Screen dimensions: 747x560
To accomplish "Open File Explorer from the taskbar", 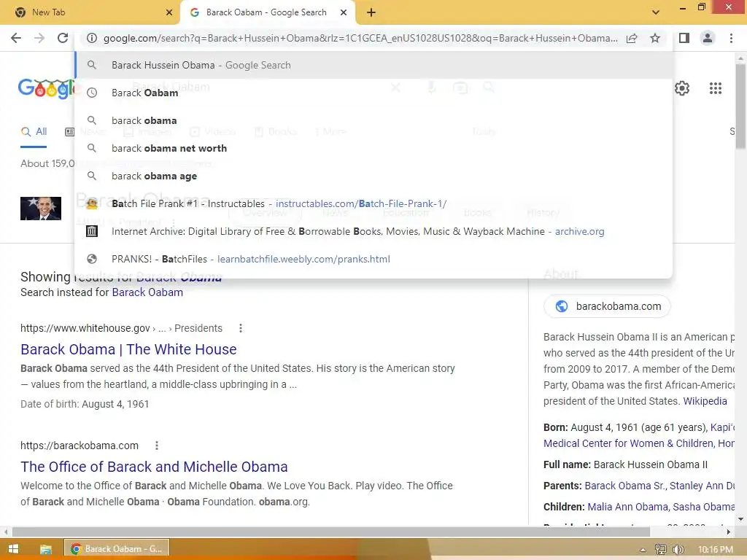I will (x=46, y=549).
